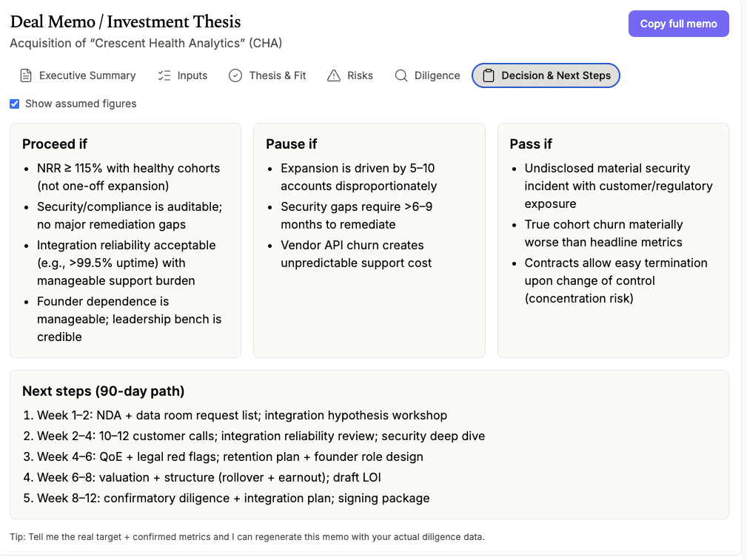
Task: Open the Diligence tab
Action: [437, 75]
